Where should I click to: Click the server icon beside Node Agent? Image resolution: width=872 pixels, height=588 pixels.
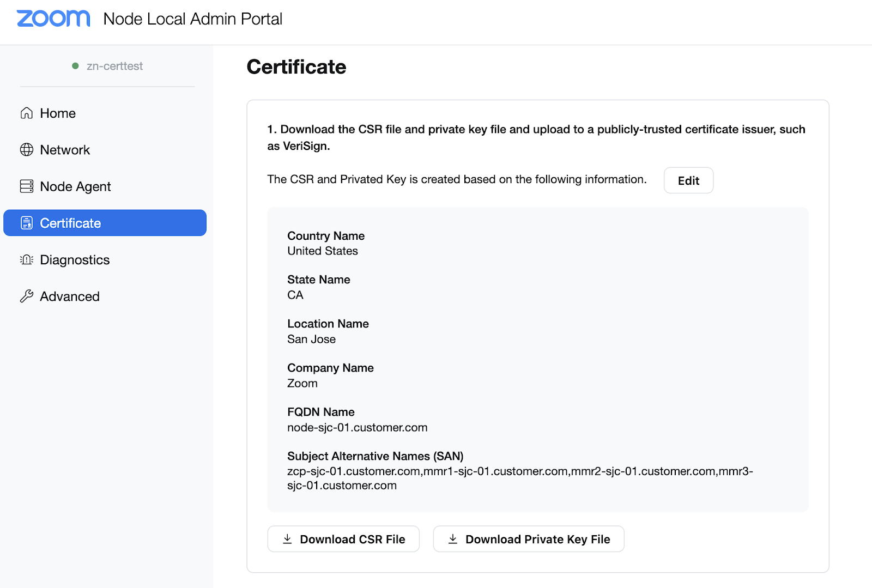coord(27,186)
